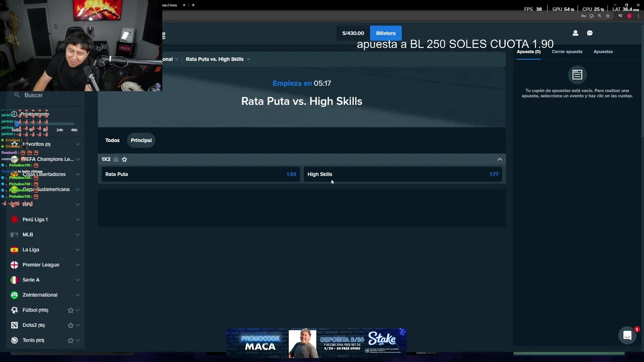644x362 pixels.
Task: Bet on Rata Puta at 1.93
Action: [200, 174]
